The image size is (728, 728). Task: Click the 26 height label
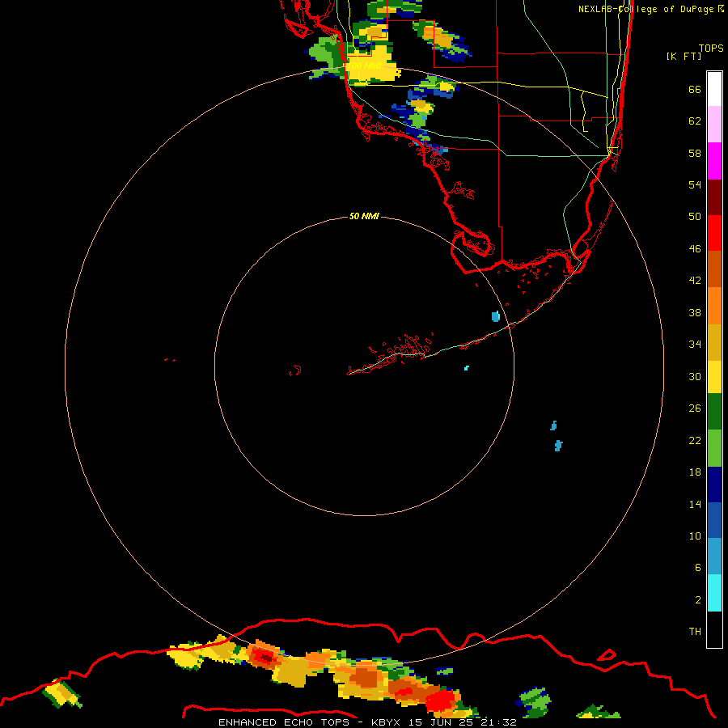click(695, 408)
